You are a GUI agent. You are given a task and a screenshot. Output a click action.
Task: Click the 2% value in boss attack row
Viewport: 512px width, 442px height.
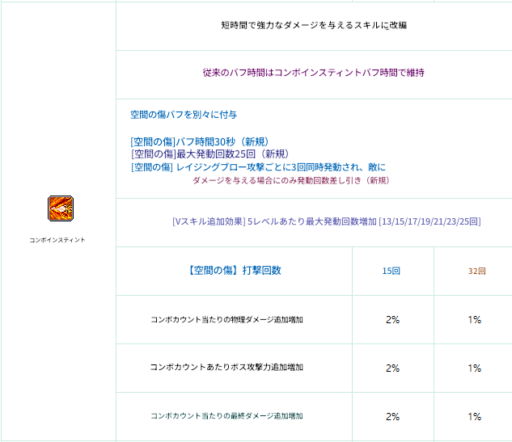(393, 368)
